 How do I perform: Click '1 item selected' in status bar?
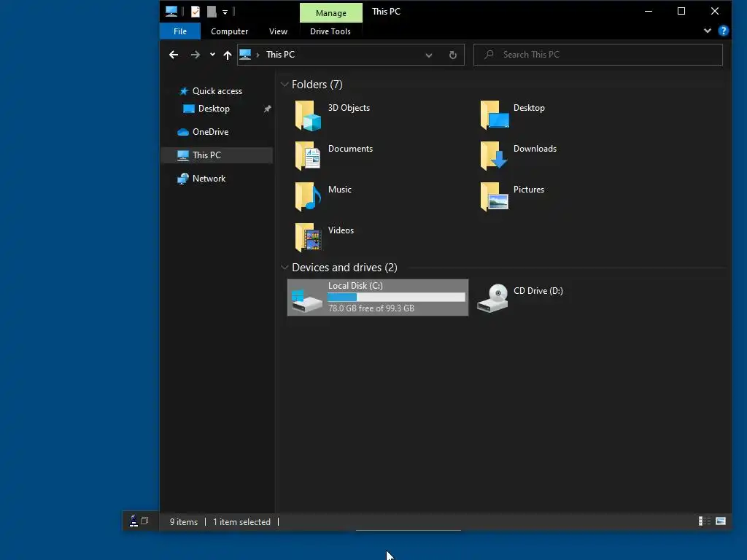[x=241, y=522]
